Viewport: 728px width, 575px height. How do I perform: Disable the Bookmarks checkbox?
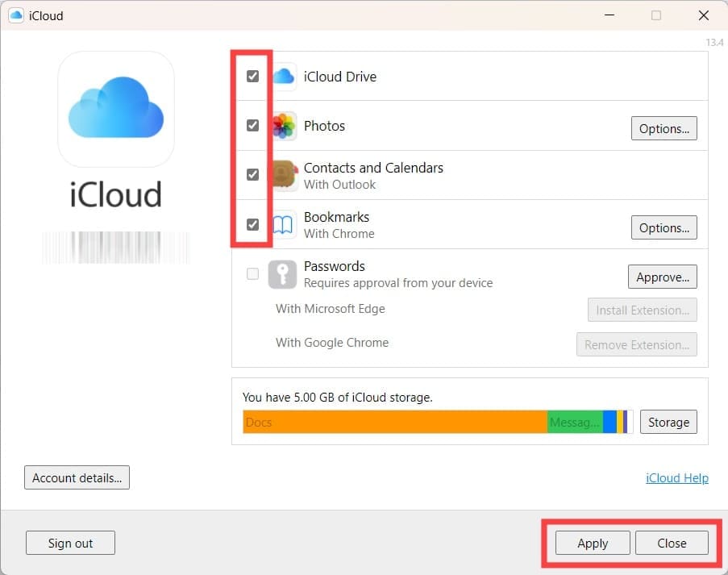coord(252,224)
